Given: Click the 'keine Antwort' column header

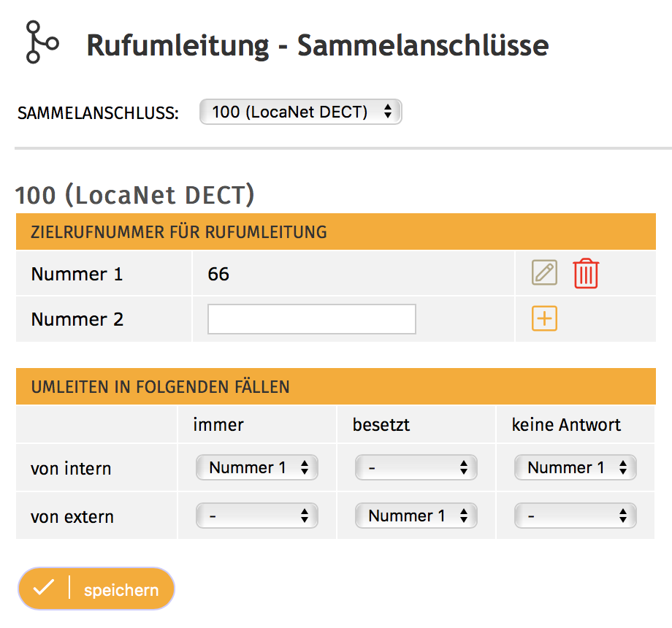Looking at the screenshot, I should click(x=566, y=425).
